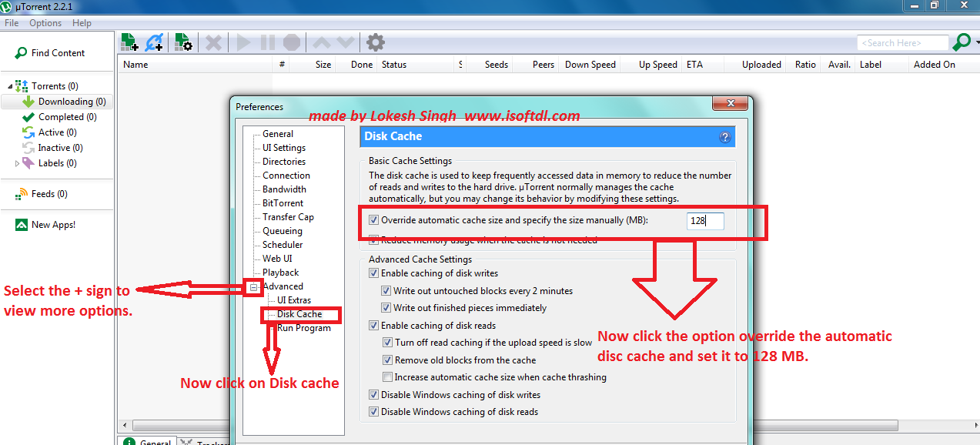The height and width of the screenshot is (445, 980).
Task: Select BitTorrent in Preferences tree
Action: click(x=283, y=203)
